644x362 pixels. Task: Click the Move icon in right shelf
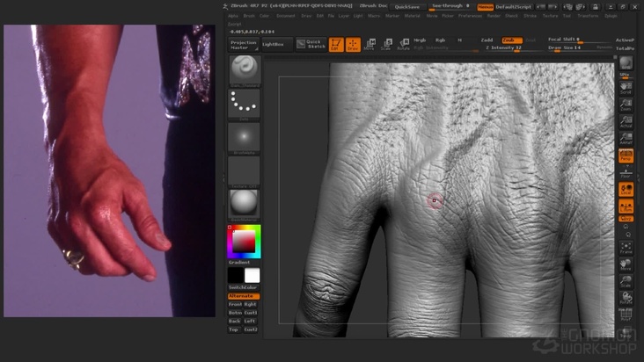coord(626,264)
